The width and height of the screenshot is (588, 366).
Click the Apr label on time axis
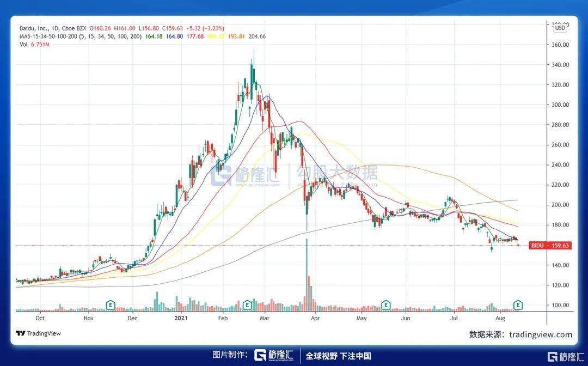tap(314, 316)
